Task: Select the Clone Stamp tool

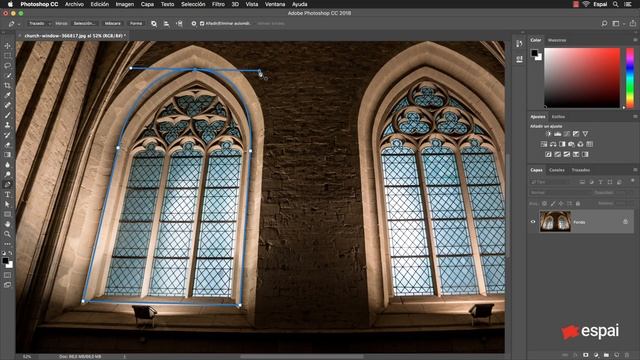Action: pos(7,125)
